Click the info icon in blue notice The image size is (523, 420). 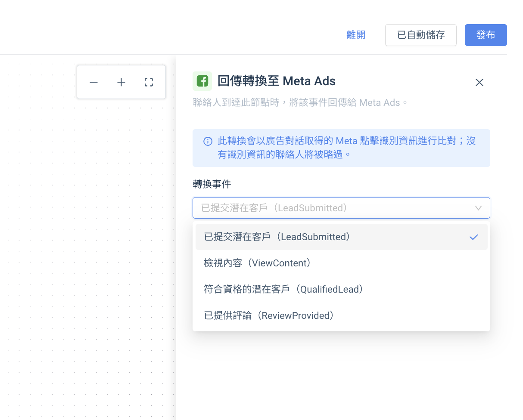[x=208, y=141]
